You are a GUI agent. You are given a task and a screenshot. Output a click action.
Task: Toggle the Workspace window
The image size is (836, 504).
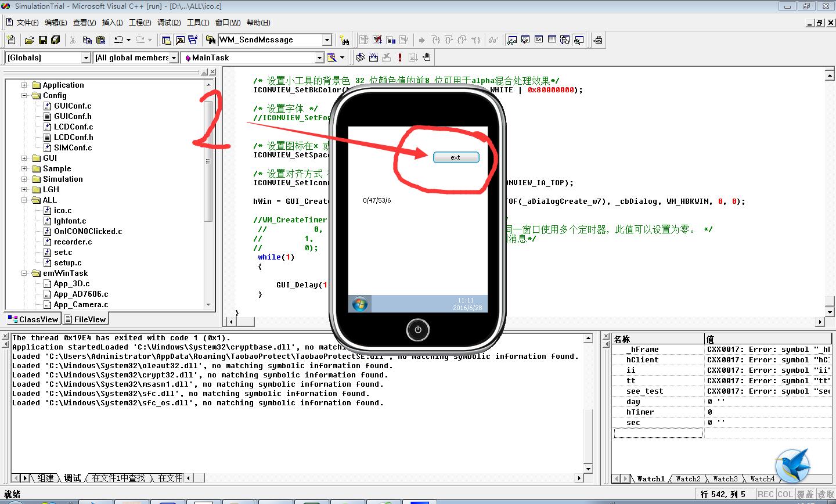click(x=167, y=40)
